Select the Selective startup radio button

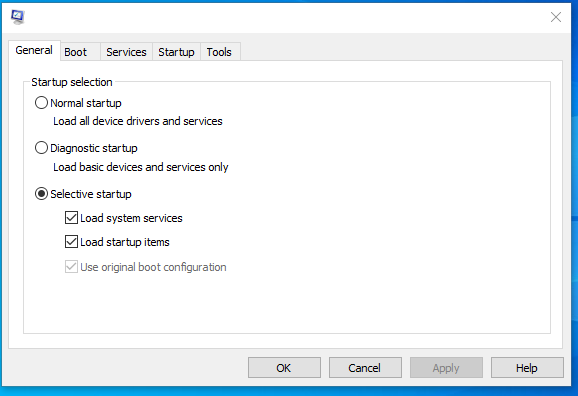(41, 194)
